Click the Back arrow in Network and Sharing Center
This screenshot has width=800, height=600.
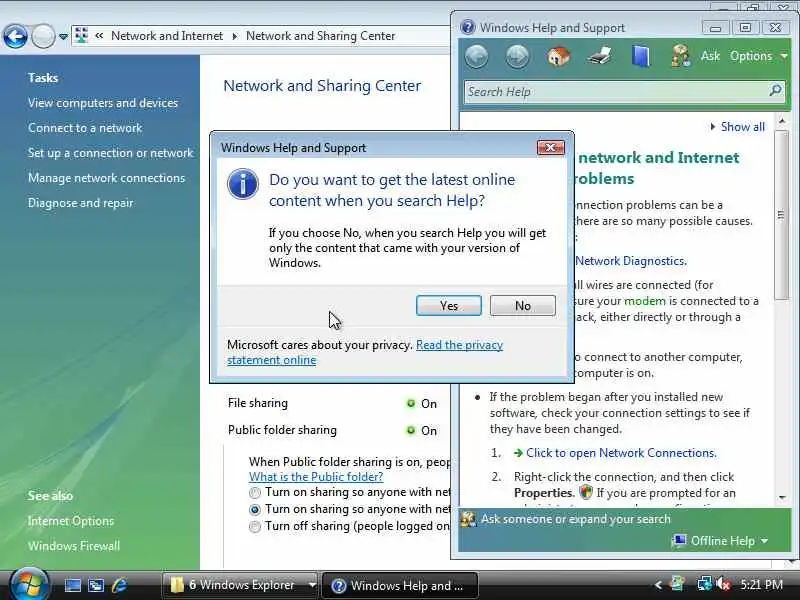pyautogui.click(x=15, y=36)
